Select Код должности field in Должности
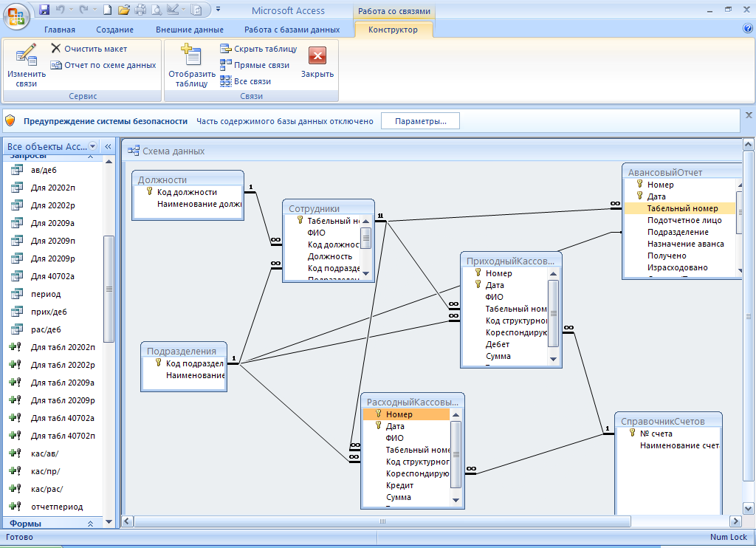 (188, 192)
